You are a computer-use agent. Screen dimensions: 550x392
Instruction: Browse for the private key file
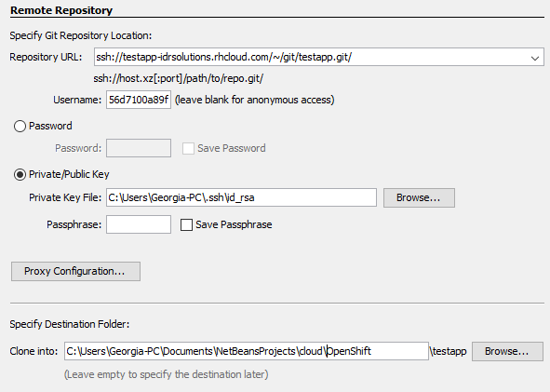(419, 197)
